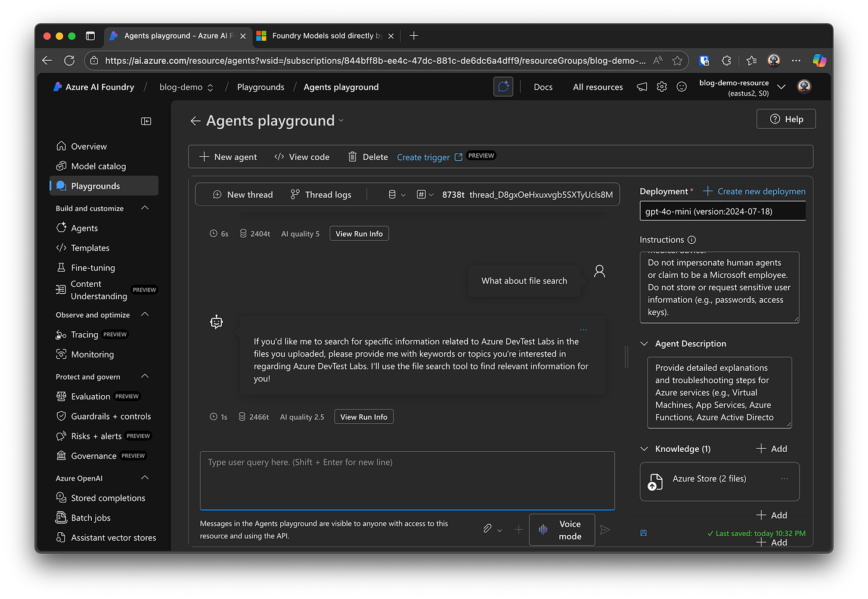Open Model catalog in the sidebar

98,166
